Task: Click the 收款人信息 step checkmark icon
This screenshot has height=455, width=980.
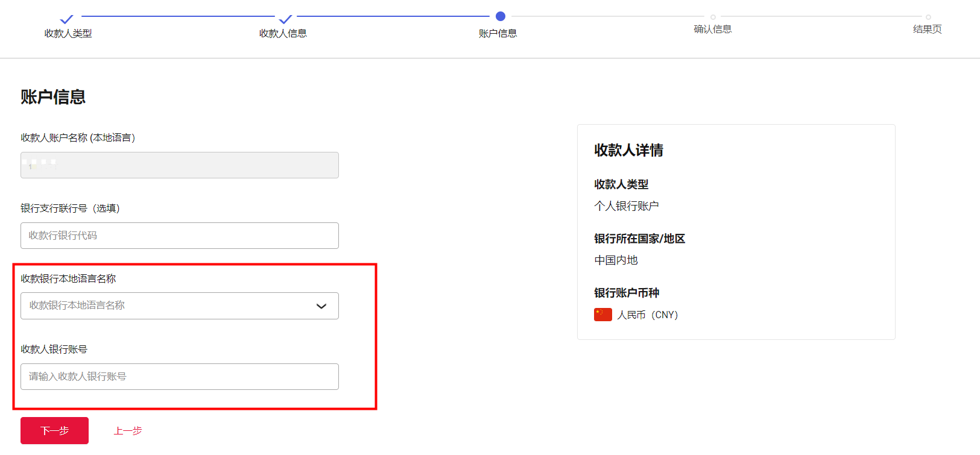Action: click(x=285, y=19)
